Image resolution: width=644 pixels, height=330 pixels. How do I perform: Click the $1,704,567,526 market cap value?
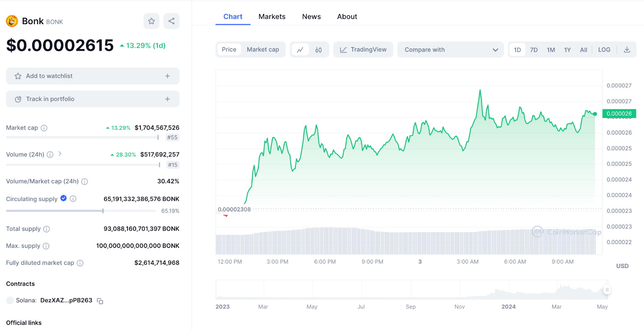tap(157, 128)
